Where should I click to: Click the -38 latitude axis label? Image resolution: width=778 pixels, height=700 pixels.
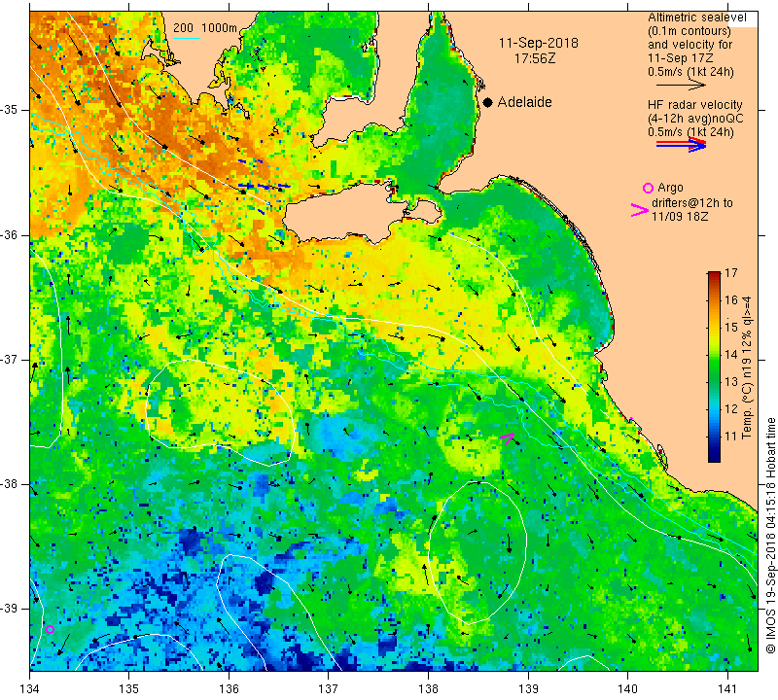[13, 484]
